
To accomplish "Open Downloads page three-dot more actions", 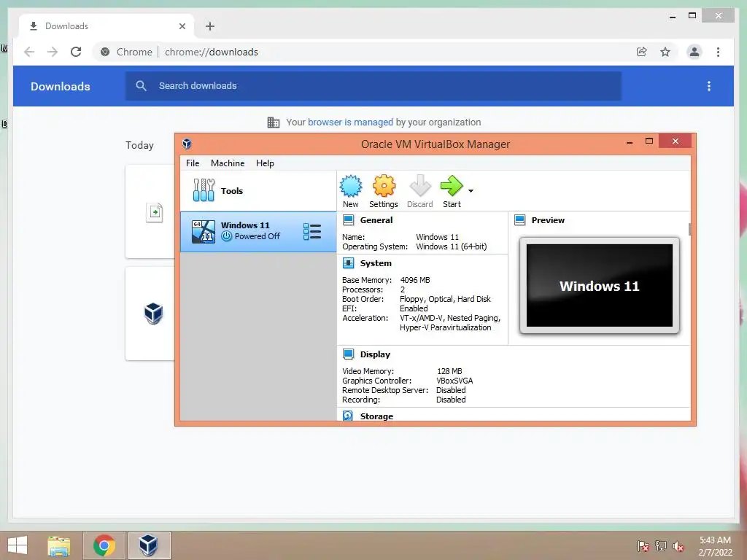I will tap(709, 86).
